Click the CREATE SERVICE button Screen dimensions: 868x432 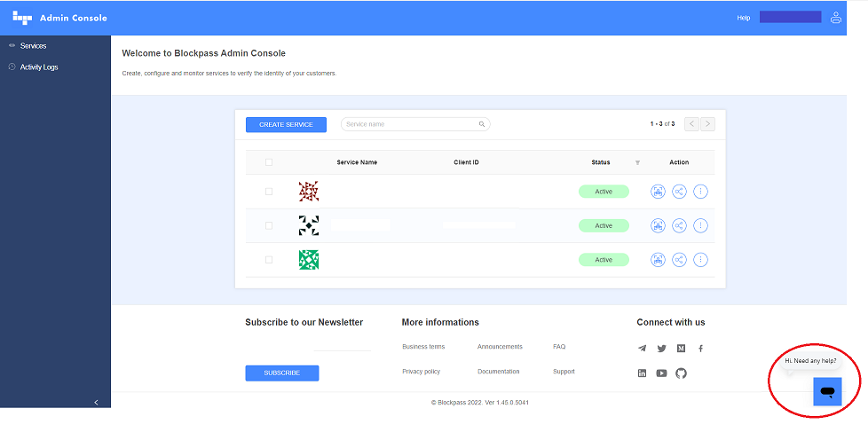click(286, 124)
